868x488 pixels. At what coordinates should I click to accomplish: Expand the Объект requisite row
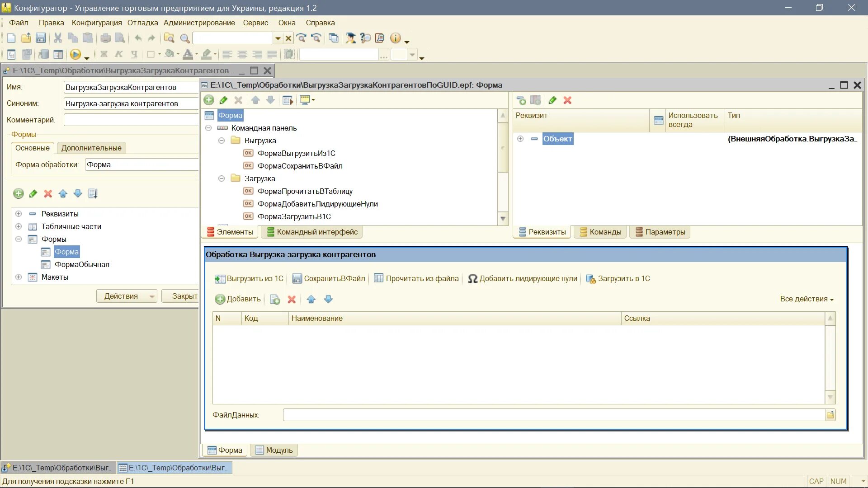[520, 139]
